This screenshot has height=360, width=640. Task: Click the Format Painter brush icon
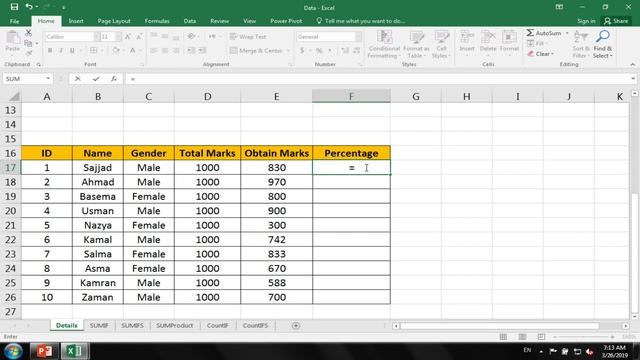click(28, 53)
